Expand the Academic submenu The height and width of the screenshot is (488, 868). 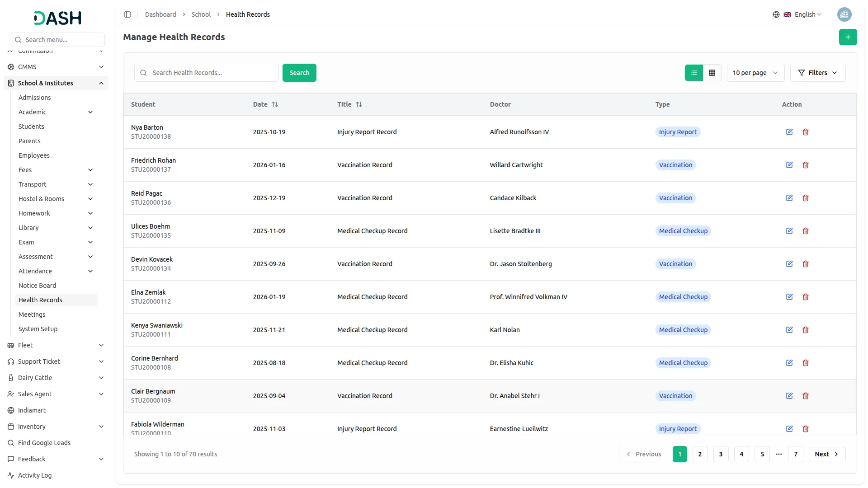90,112
